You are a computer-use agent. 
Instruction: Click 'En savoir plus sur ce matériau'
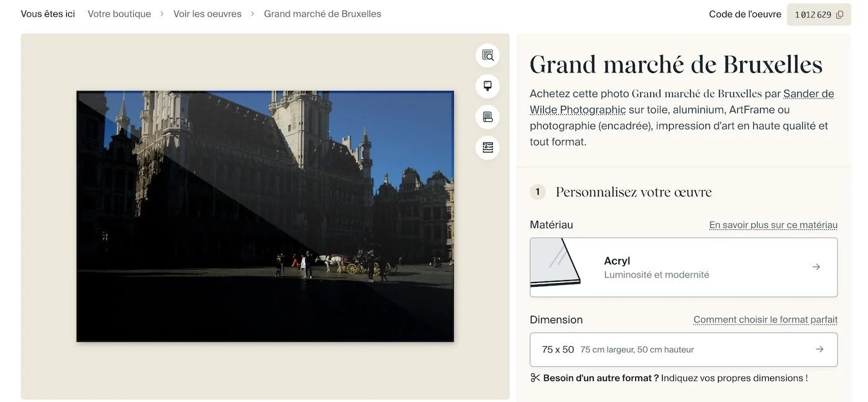[x=774, y=225]
